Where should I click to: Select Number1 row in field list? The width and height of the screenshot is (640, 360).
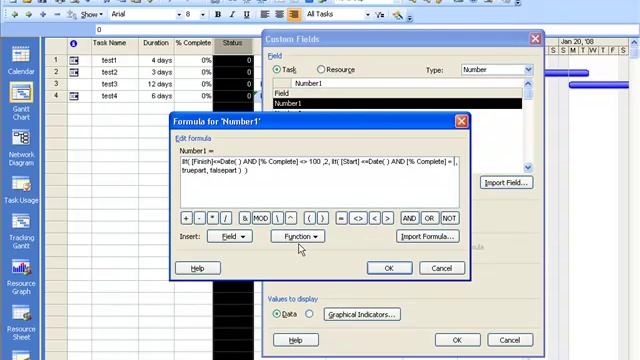pos(397,104)
